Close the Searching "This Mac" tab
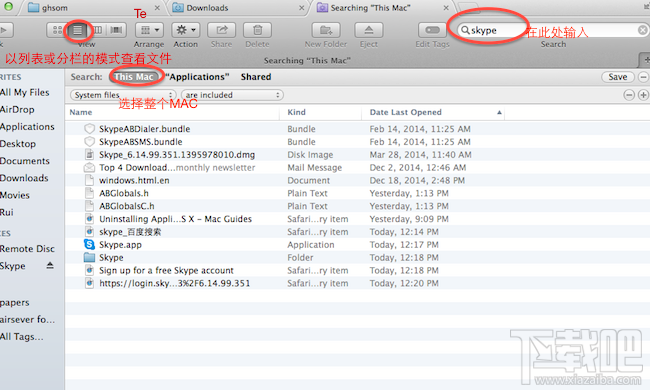Image resolution: width=650 pixels, height=390 pixels. pyautogui.click(x=446, y=8)
